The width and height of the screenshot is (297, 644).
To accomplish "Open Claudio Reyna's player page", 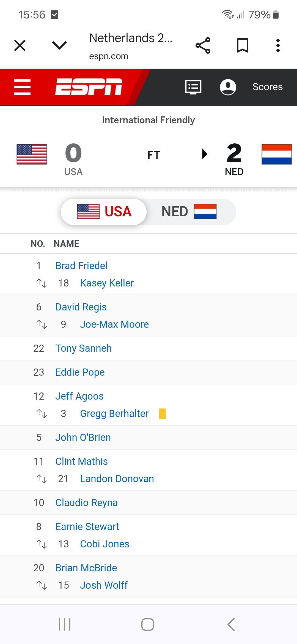I will [x=86, y=503].
